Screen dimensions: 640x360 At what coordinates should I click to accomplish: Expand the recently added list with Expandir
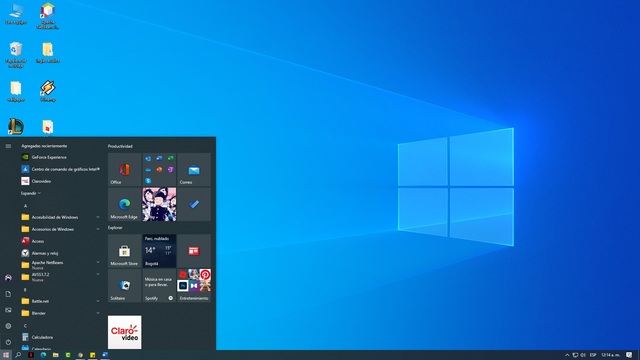pyautogui.click(x=31, y=193)
